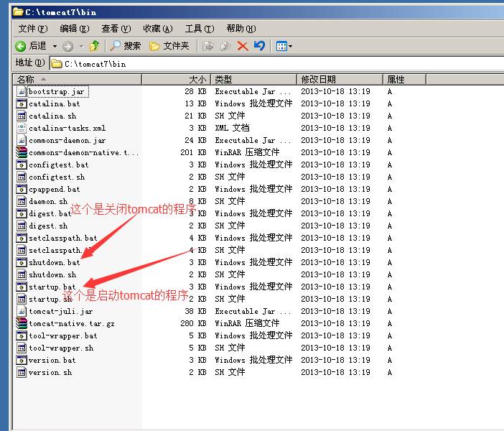Sort by the 修改日期 column header
This screenshot has width=504, height=431.
340,79
